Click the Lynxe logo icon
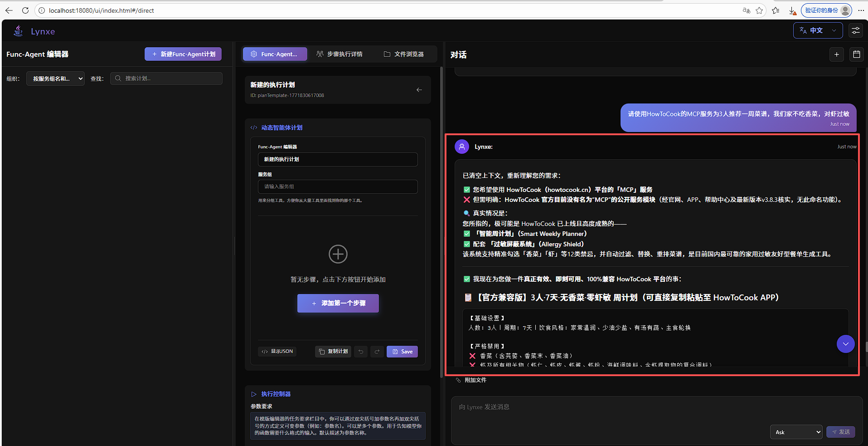 point(18,30)
